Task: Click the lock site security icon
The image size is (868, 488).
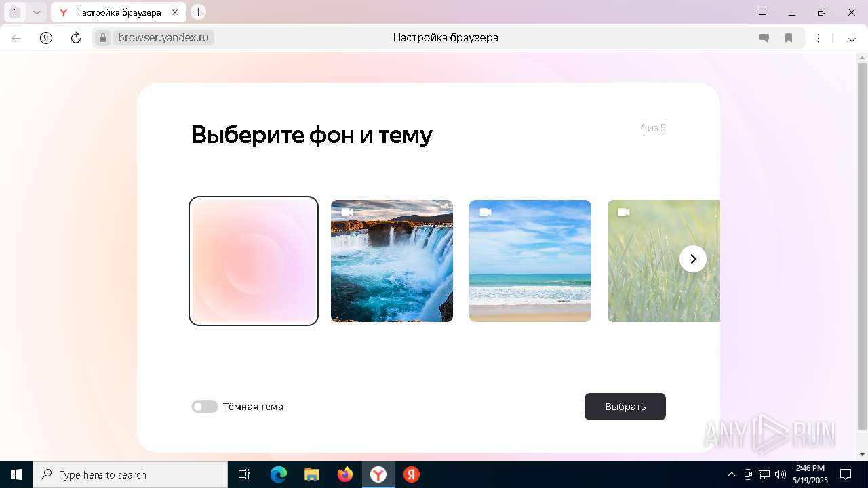Action: (x=103, y=38)
